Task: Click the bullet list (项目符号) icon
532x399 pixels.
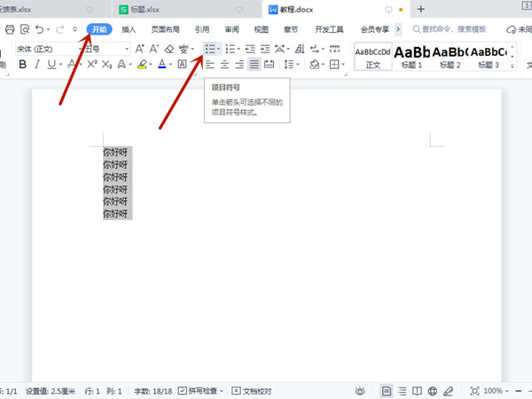Action: click(x=209, y=48)
